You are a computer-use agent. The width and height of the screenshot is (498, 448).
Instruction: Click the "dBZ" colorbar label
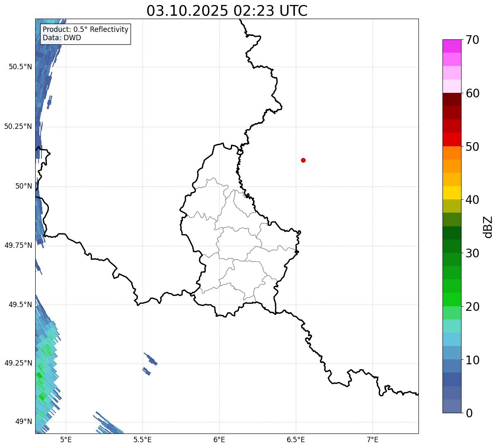tap(488, 226)
